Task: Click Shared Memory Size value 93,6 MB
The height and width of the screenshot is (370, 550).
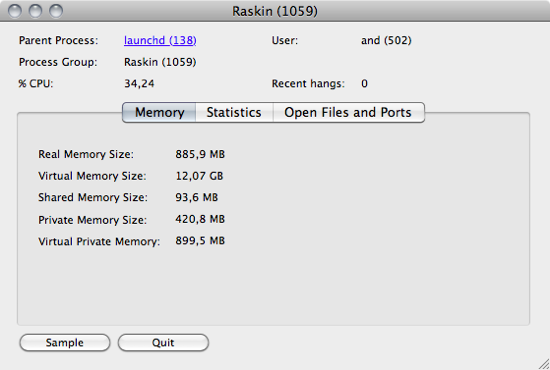Action: 196,197
